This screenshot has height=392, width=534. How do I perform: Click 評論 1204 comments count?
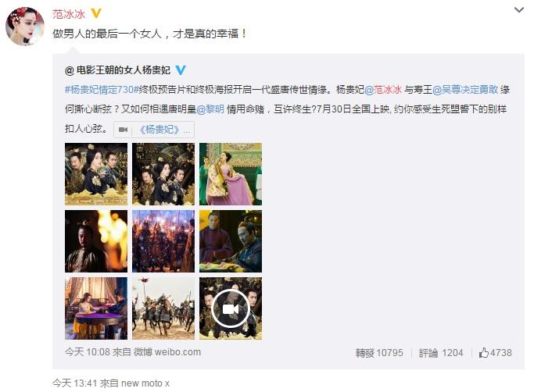[441, 353]
